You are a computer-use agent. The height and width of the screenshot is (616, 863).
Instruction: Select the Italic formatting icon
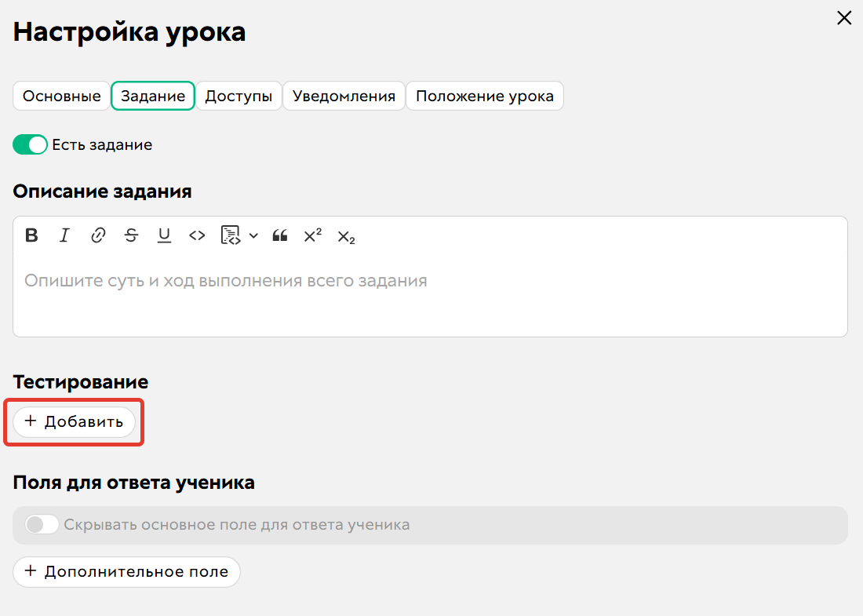point(64,235)
